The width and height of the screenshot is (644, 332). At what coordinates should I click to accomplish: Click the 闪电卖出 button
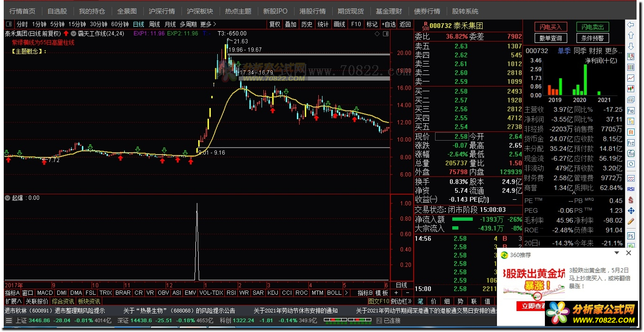click(x=593, y=27)
